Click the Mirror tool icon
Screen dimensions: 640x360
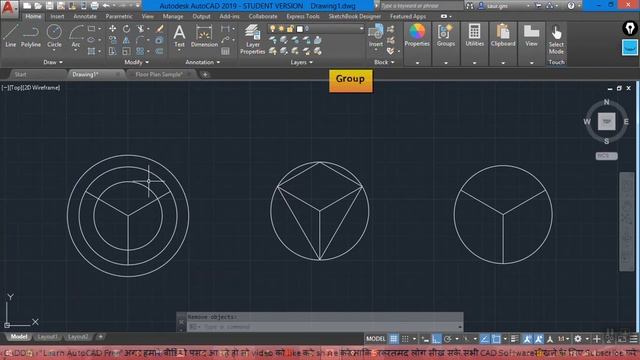pyautogui.click(x=126, y=40)
